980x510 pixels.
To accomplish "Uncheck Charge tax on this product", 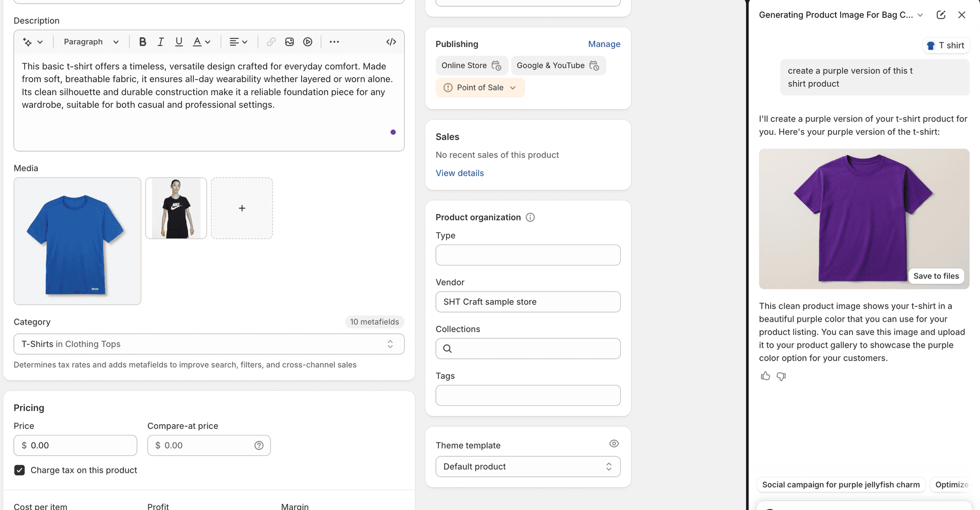I will tap(19, 470).
